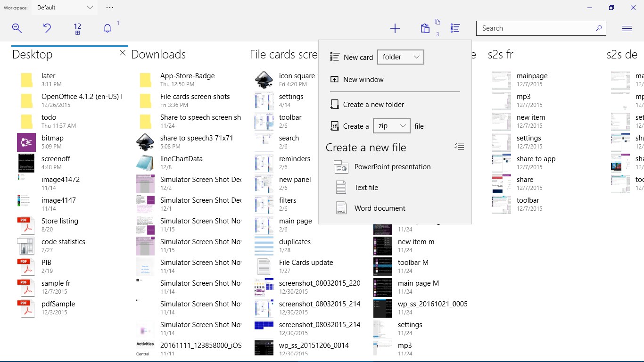The image size is (644, 362).
Task: Select the Desktop card title
Action: 33,54
